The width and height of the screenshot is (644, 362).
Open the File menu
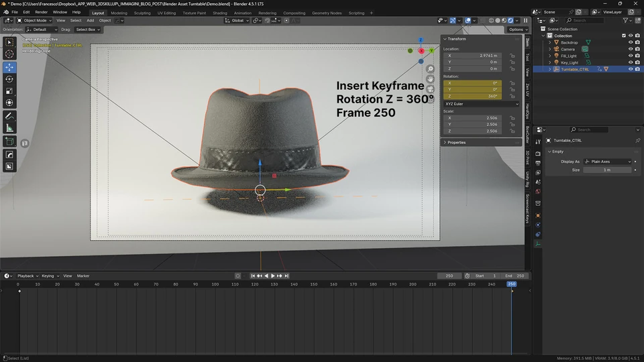click(15, 12)
